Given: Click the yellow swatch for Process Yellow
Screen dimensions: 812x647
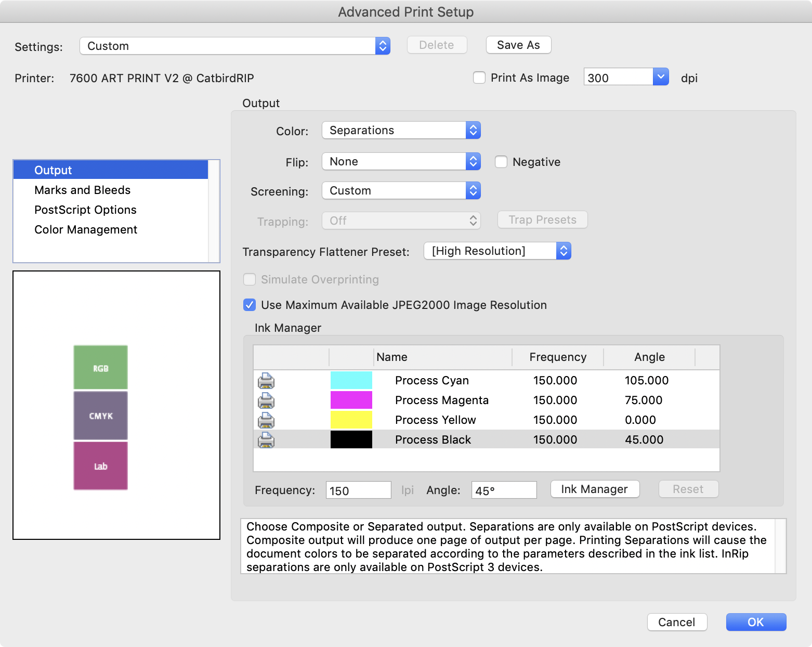Looking at the screenshot, I should (351, 420).
